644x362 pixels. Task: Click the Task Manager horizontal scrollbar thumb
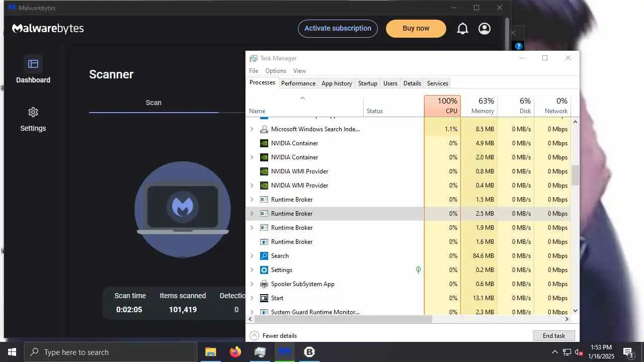344,319
